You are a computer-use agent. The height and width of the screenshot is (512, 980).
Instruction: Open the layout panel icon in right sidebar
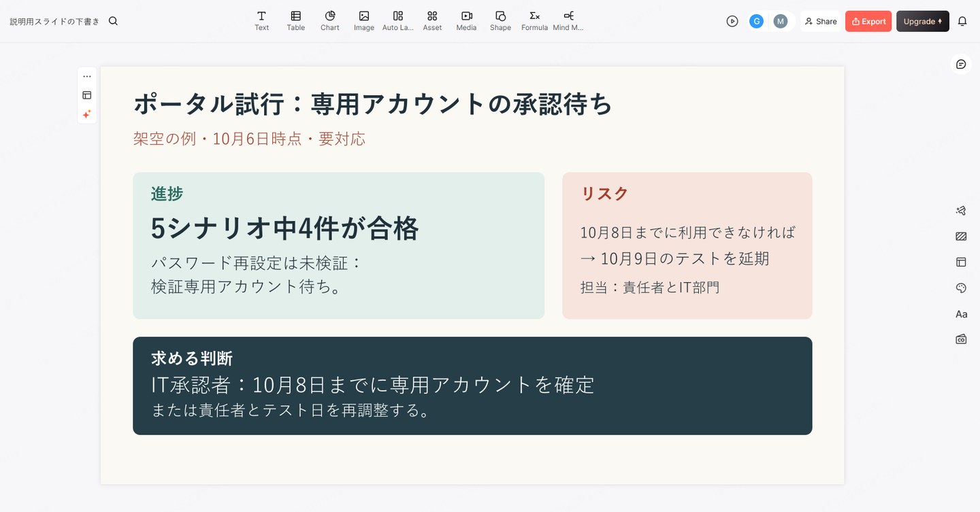pyautogui.click(x=961, y=262)
